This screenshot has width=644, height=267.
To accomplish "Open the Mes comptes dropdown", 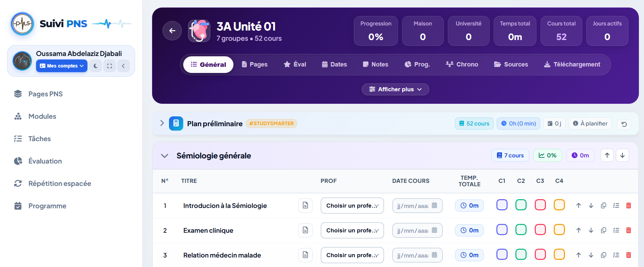I will point(62,66).
